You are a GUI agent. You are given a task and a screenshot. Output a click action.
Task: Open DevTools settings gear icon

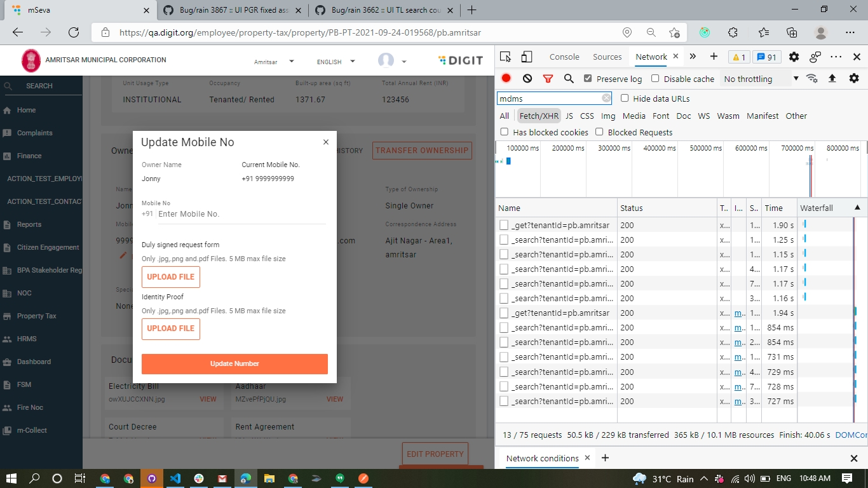794,57
